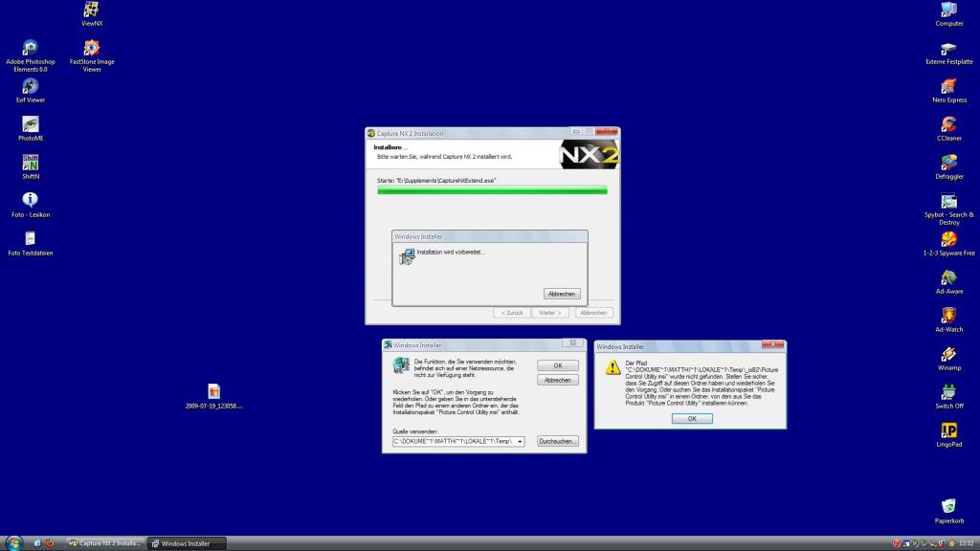
Task: Close the path warning dialog with red X
Action: tap(772, 344)
